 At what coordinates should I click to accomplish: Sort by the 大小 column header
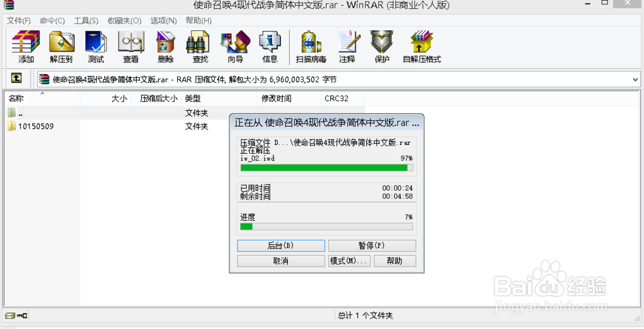click(x=106, y=98)
